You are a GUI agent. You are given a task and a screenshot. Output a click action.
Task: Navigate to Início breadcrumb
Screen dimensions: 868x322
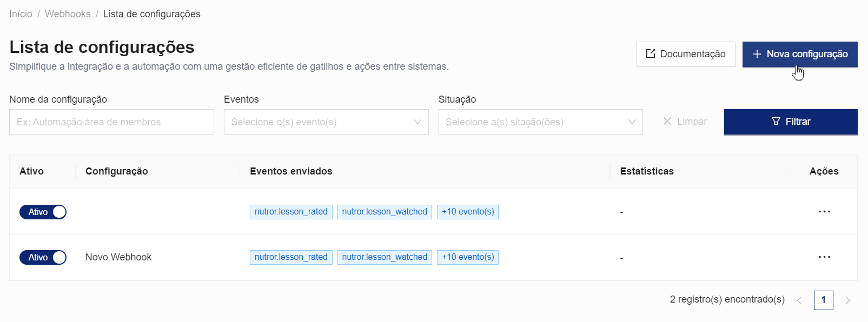tap(21, 14)
